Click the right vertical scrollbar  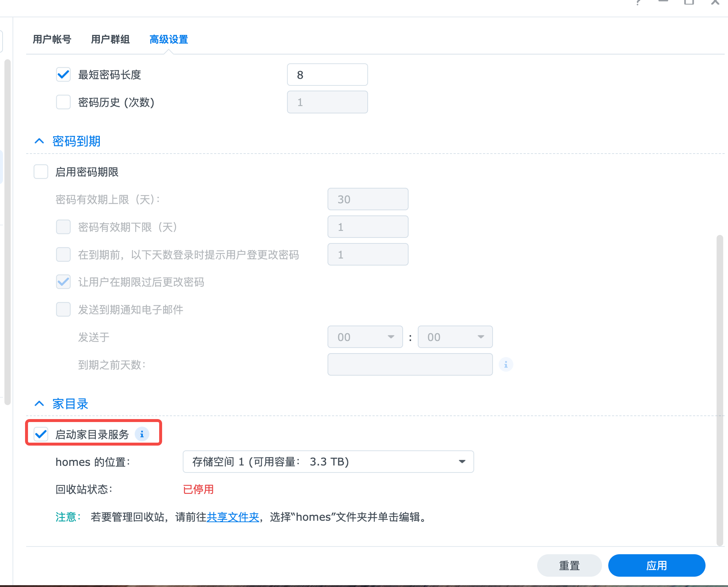tap(720, 390)
